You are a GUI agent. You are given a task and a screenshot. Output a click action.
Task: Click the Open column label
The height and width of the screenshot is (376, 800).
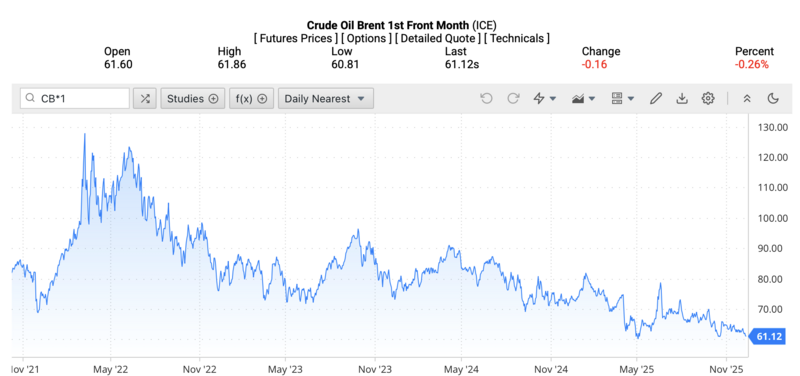pyautogui.click(x=117, y=52)
